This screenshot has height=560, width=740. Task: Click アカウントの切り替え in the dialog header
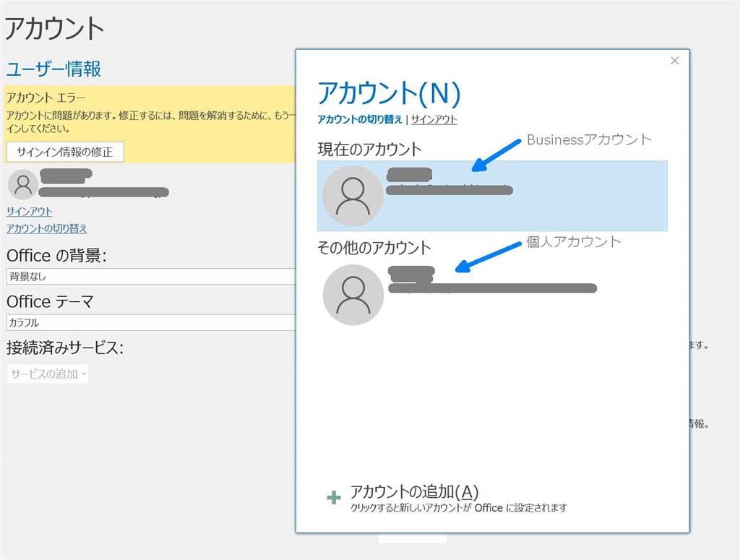(360, 119)
